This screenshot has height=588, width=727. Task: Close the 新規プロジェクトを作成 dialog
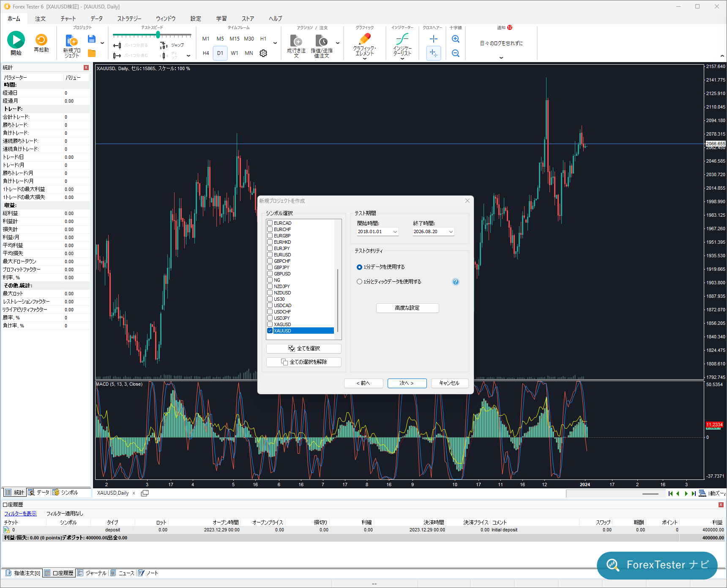tap(467, 201)
